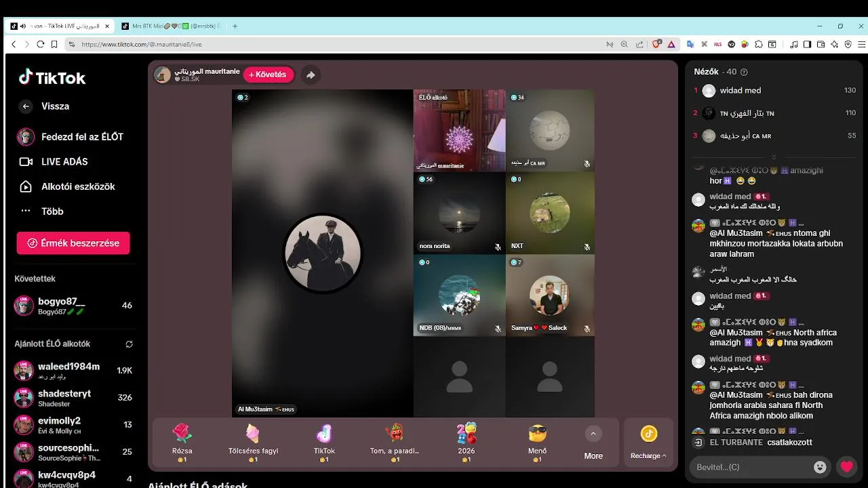Send the Rózsa gift
This screenshot has height=488, width=868.
tap(182, 442)
